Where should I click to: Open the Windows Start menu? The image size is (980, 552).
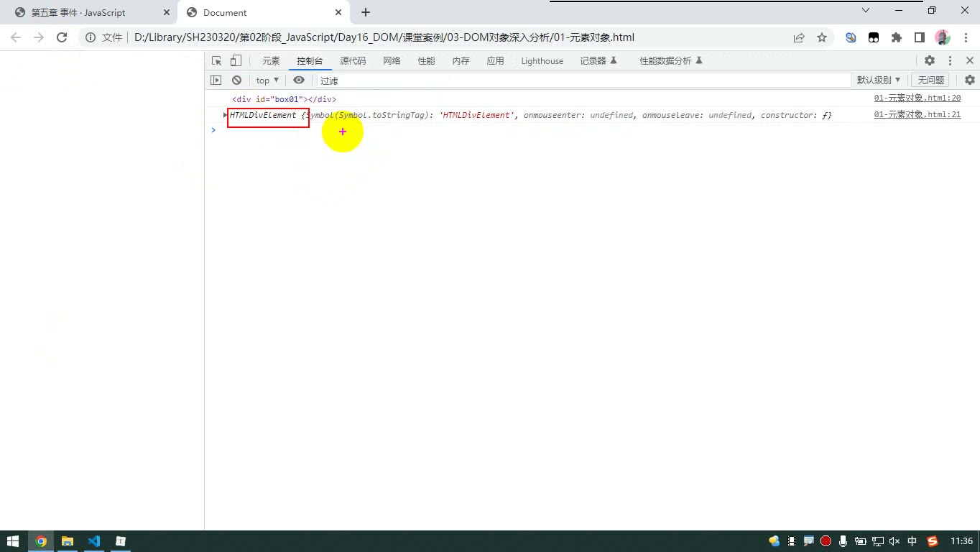pos(13,541)
